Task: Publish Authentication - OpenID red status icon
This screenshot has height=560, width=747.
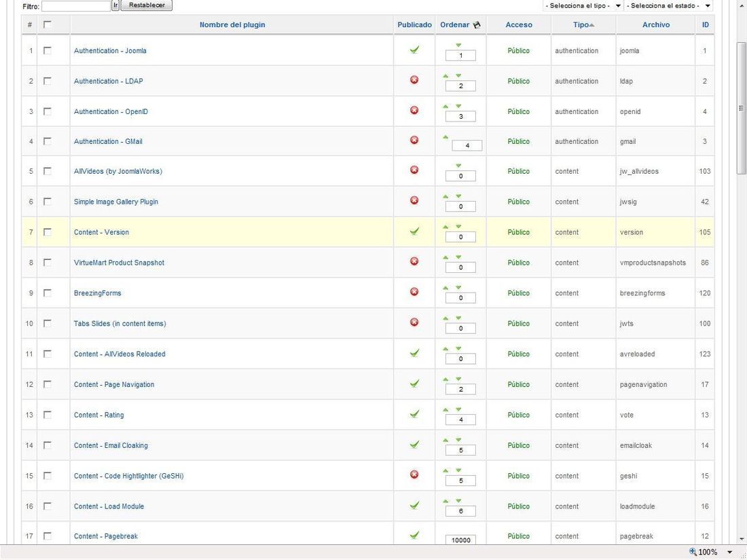Action: [414, 111]
